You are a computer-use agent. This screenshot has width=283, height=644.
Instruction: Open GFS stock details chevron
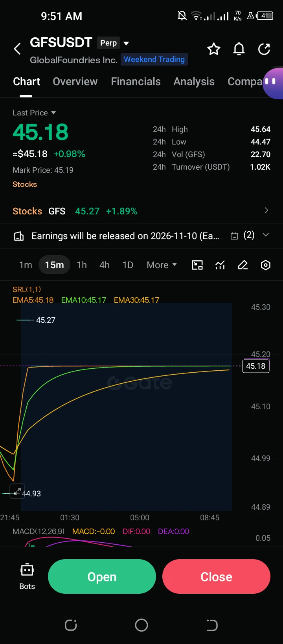[x=266, y=210]
